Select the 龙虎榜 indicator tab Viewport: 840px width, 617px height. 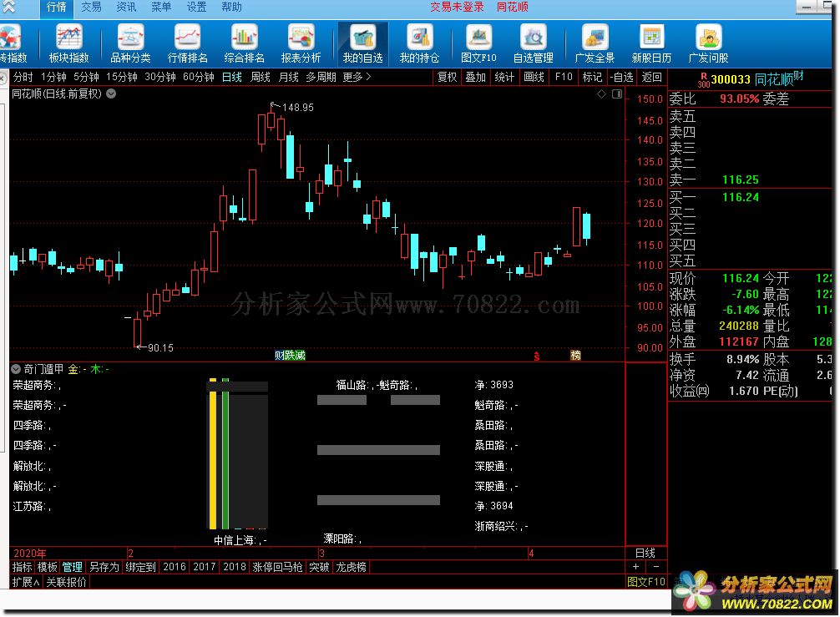[x=351, y=567]
